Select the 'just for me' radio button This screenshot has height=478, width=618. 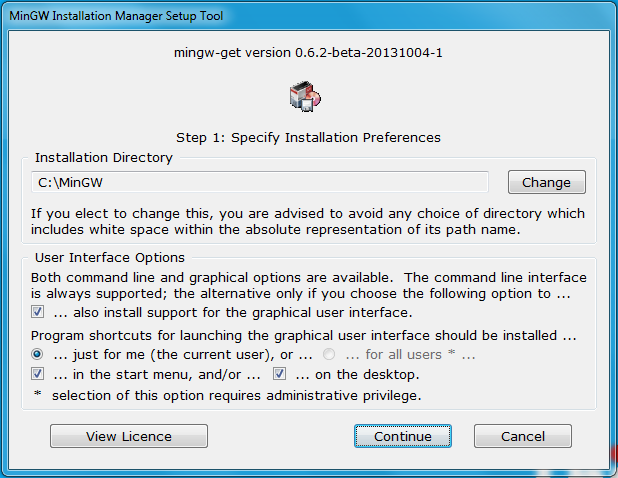[x=37, y=354]
